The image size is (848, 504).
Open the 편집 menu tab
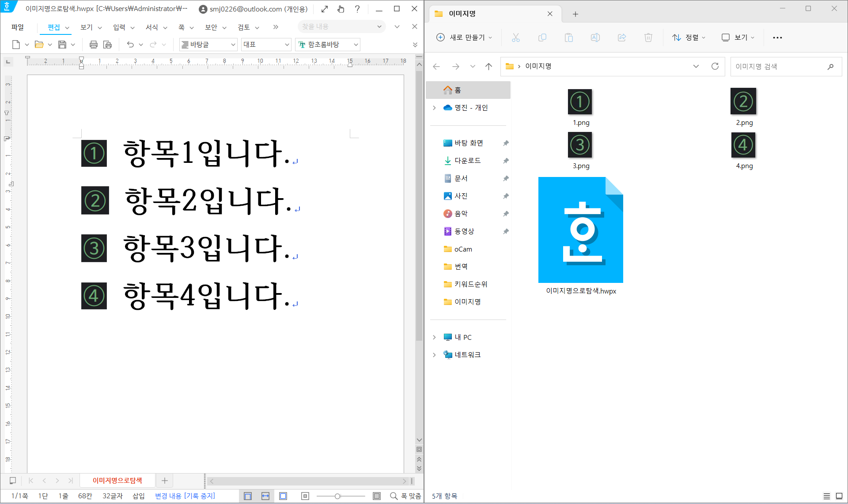[53, 27]
